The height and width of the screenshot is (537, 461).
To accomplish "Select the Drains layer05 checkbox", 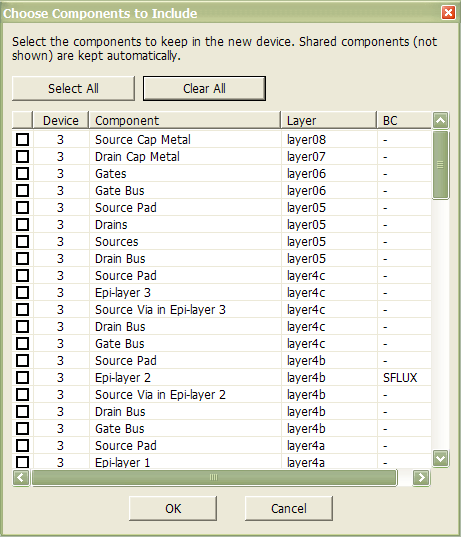I will [x=23, y=225].
